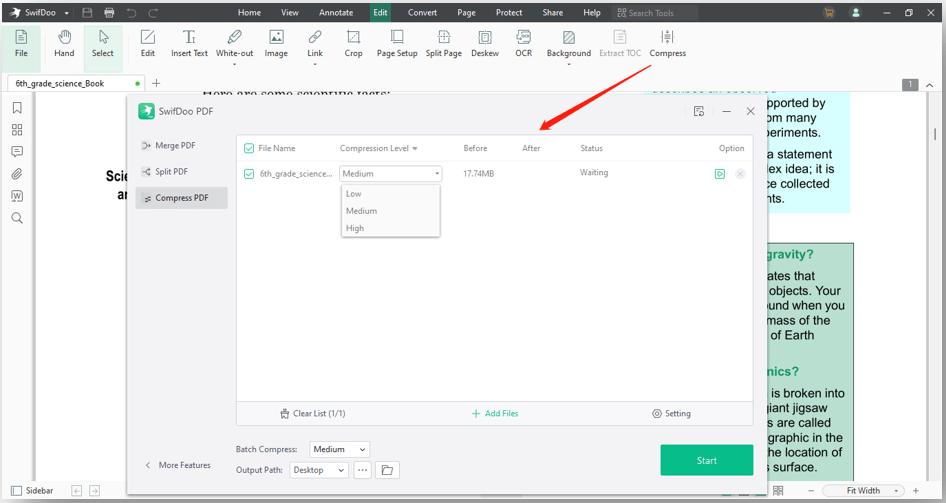Open Page Setup
This screenshot has width=946, height=503.
(x=397, y=43)
